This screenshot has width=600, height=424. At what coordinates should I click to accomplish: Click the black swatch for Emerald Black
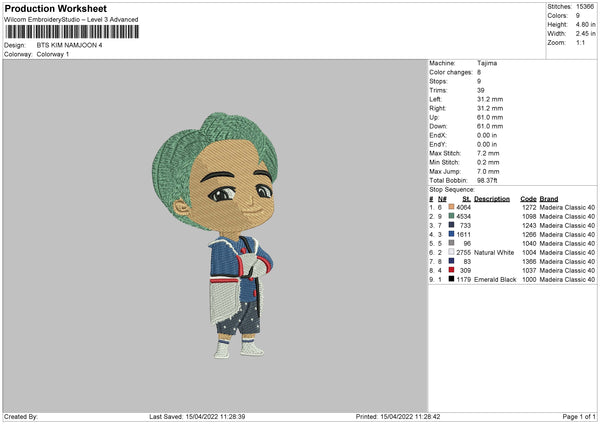click(x=451, y=279)
